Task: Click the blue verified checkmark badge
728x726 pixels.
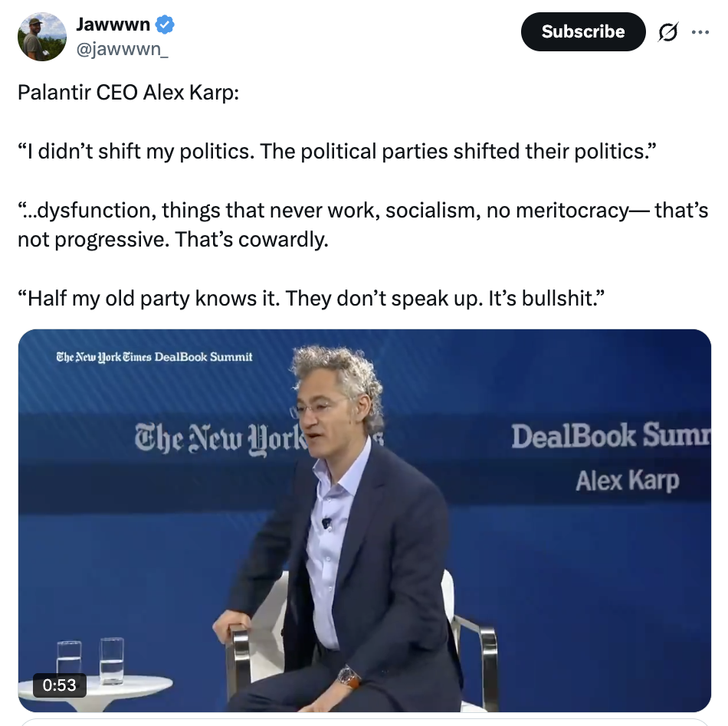Action: click(x=164, y=24)
